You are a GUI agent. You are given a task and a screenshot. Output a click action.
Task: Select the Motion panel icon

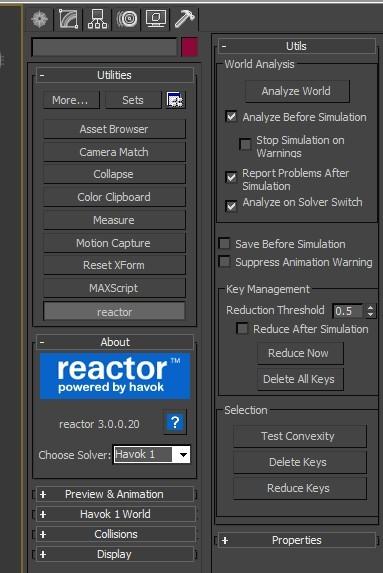(x=126, y=19)
